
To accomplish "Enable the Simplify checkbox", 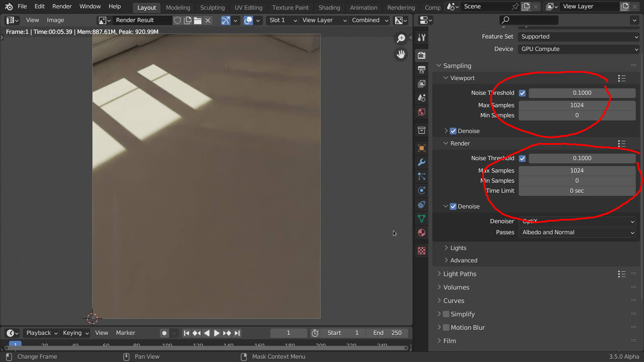I will [446, 314].
